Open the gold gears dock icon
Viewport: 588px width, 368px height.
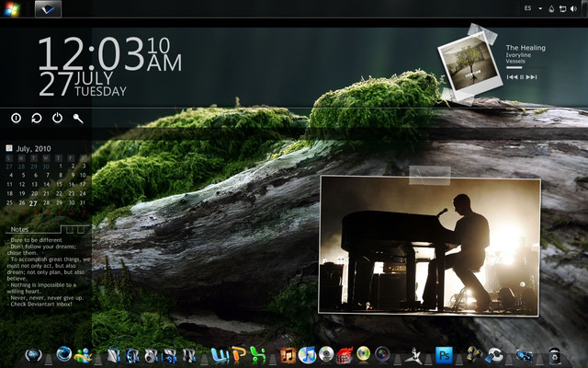coord(475,354)
